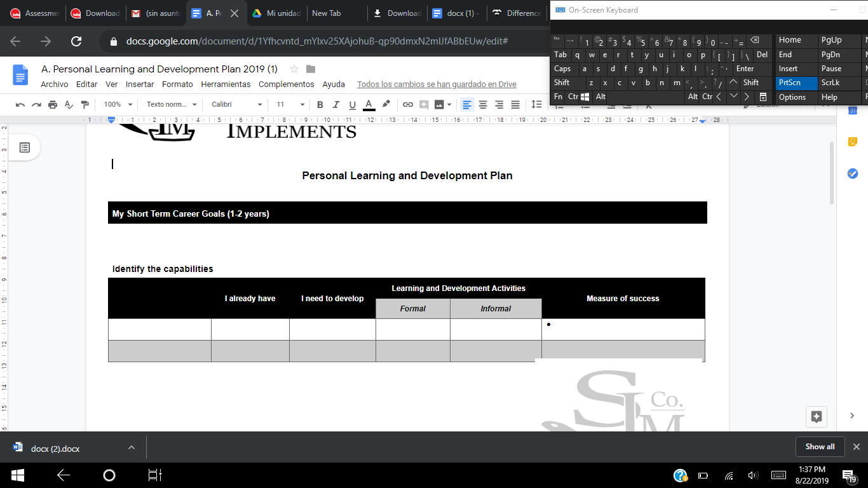
Task: Click the Chrome address bar URL
Action: 317,41
